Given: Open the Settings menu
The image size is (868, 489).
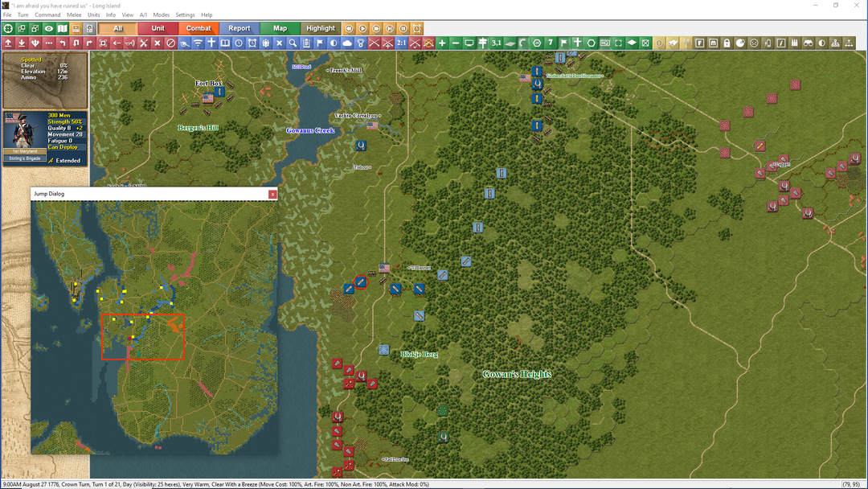Looking at the screenshot, I should click(x=185, y=15).
